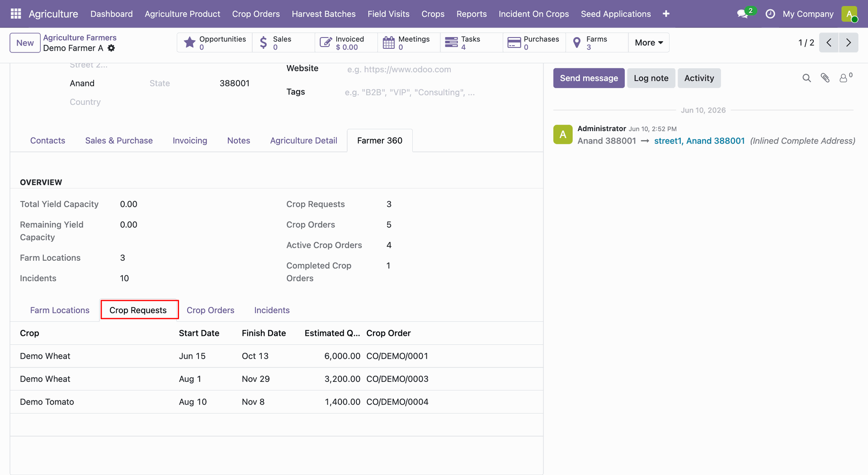Open the Incidents sub-tab
The width and height of the screenshot is (868, 475).
pyautogui.click(x=272, y=310)
